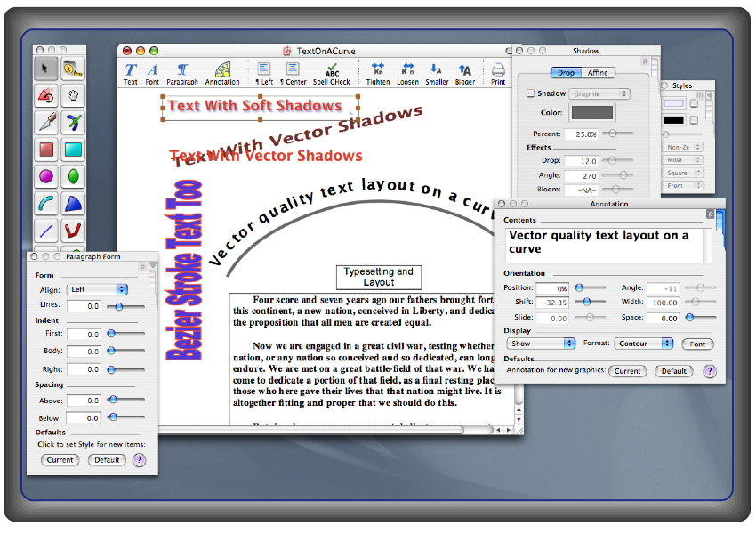
Task: Align text Left via toolbar
Action: pyautogui.click(x=264, y=74)
